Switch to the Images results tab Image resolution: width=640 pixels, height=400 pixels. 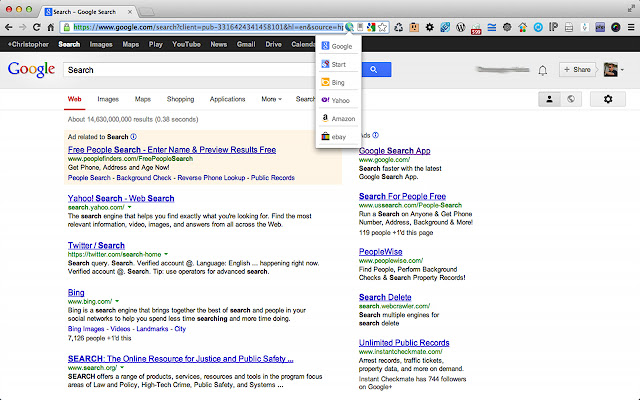pyautogui.click(x=108, y=99)
